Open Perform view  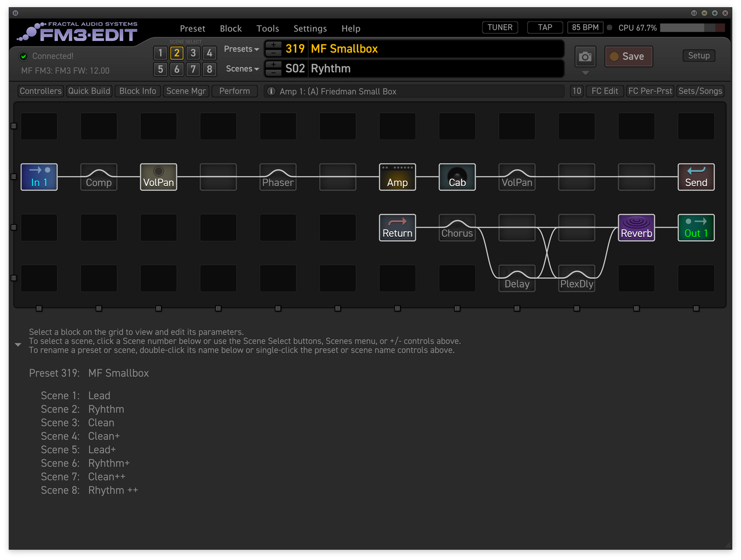point(234,91)
